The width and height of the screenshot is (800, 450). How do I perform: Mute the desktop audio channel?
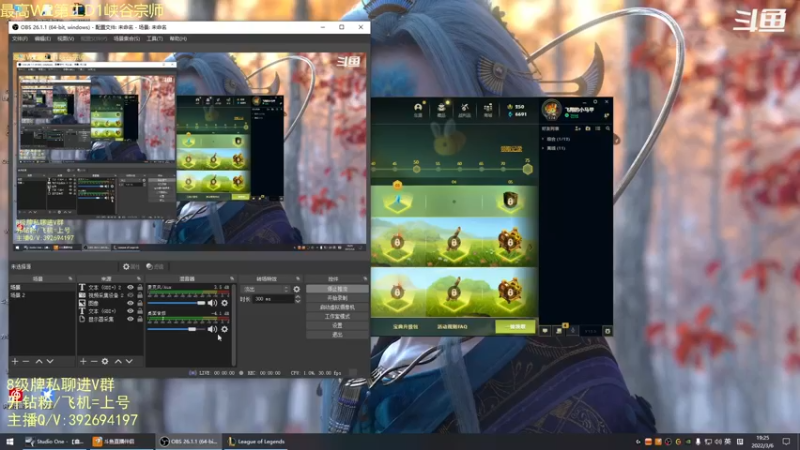tap(212, 329)
